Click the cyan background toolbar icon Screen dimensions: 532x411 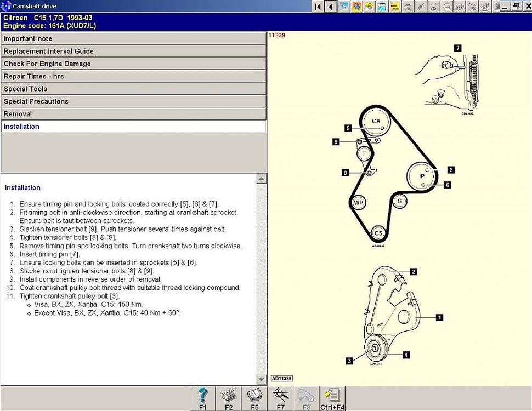(x=382, y=7)
